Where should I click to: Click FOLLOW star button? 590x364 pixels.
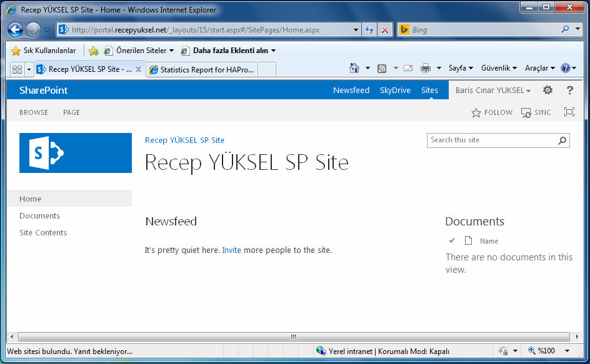point(492,112)
